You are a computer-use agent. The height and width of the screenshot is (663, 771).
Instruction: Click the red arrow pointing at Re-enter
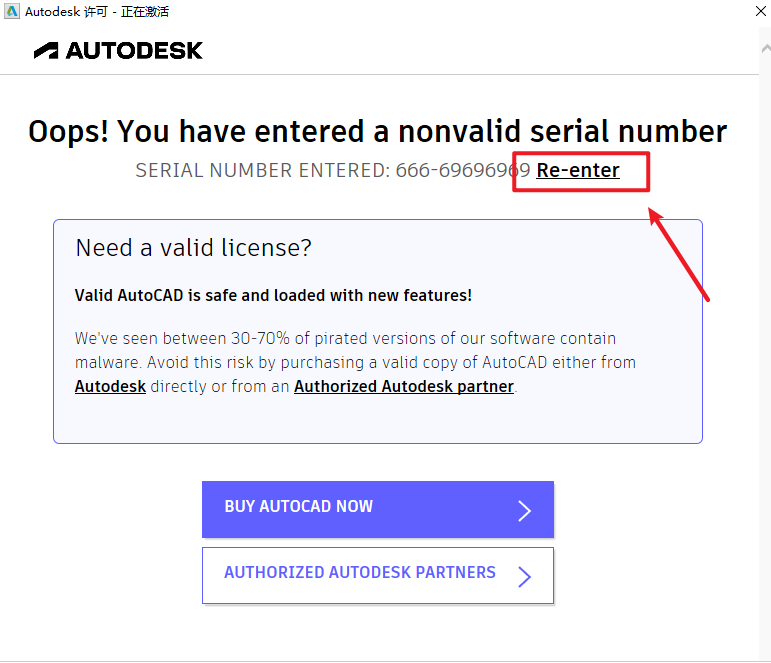[x=680, y=254]
